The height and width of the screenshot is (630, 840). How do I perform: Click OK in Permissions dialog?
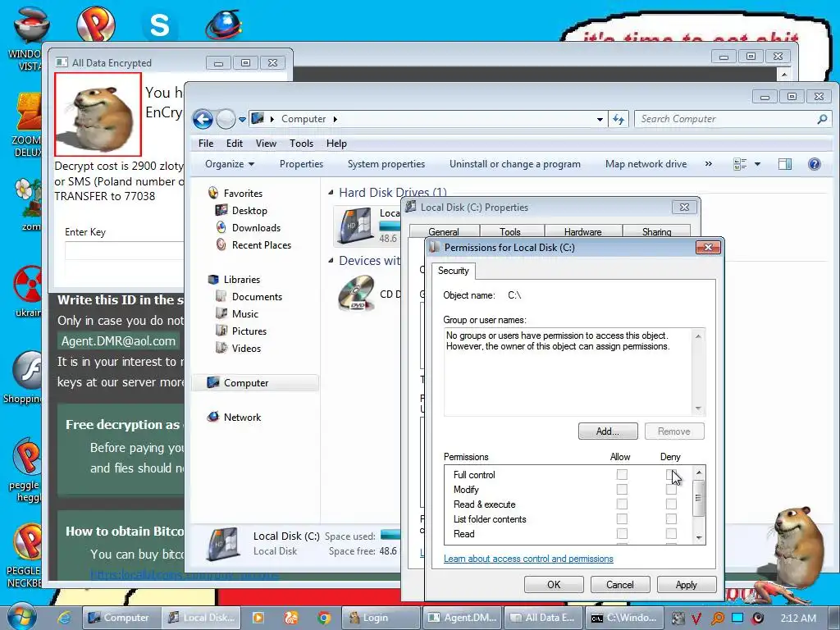[x=554, y=584]
